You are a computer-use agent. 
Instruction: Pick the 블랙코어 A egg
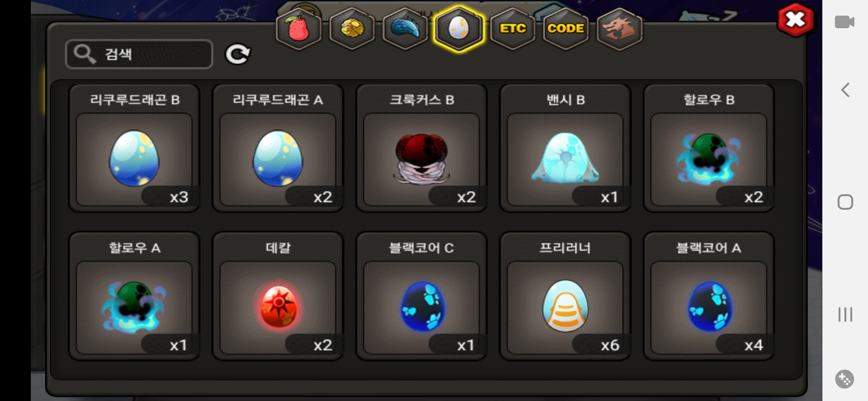(709, 296)
